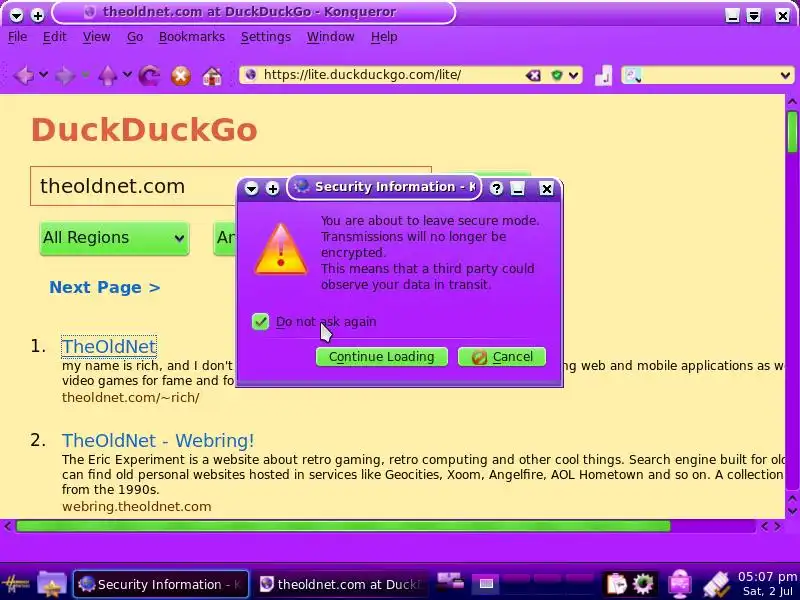This screenshot has width=800, height=600.
Task: Open the Help menu
Action: (384, 37)
